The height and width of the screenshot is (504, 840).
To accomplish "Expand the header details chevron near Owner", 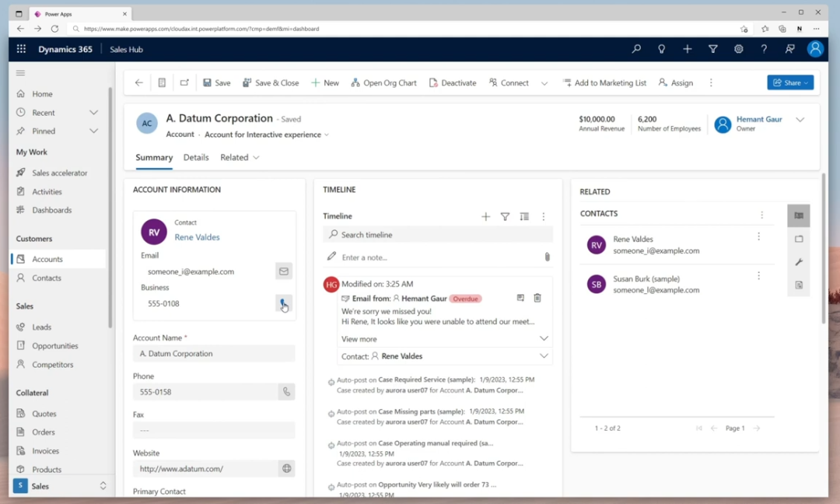I will coord(800,120).
